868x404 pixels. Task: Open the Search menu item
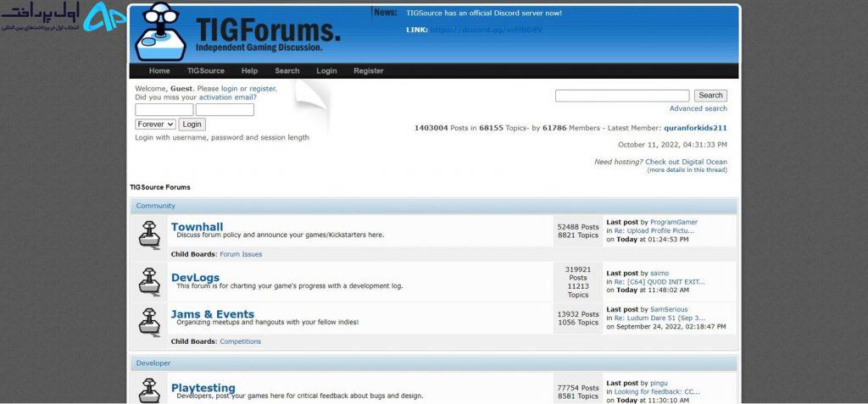click(x=287, y=71)
